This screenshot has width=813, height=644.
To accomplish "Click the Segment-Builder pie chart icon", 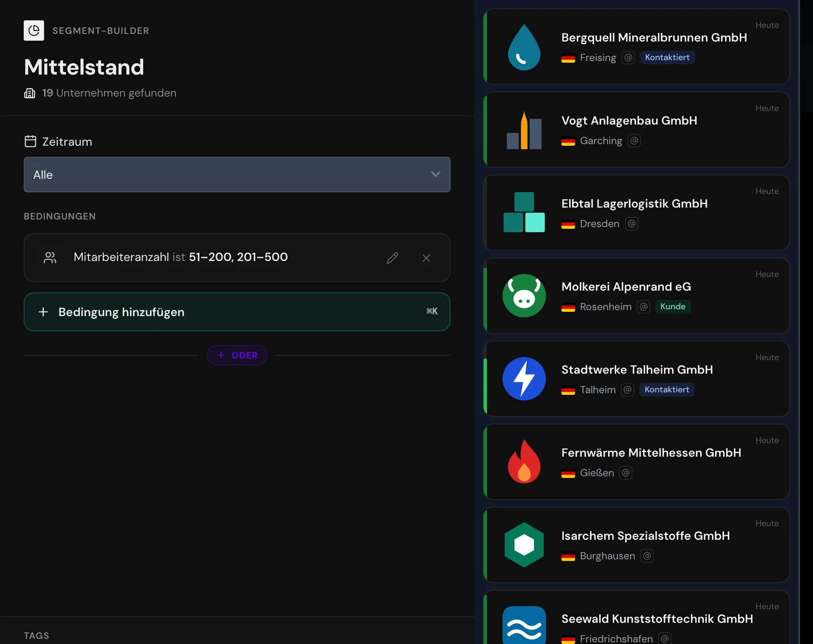I will pos(34,30).
